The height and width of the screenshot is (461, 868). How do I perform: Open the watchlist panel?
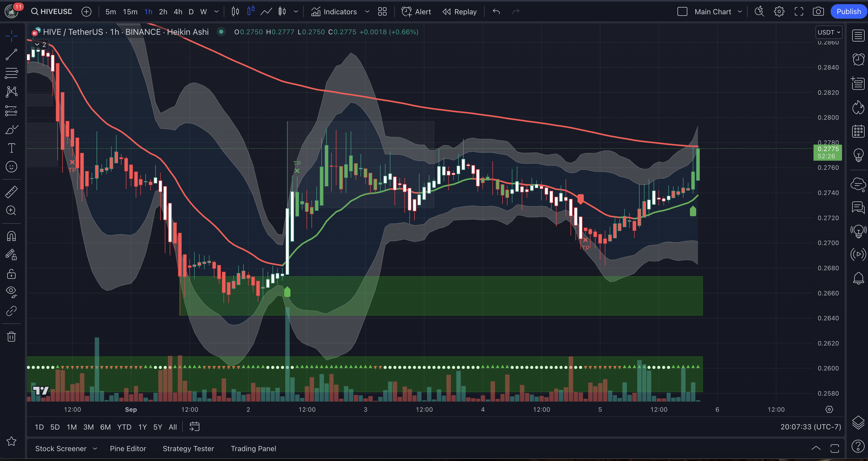pyautogui.click(x=858, y=36)
